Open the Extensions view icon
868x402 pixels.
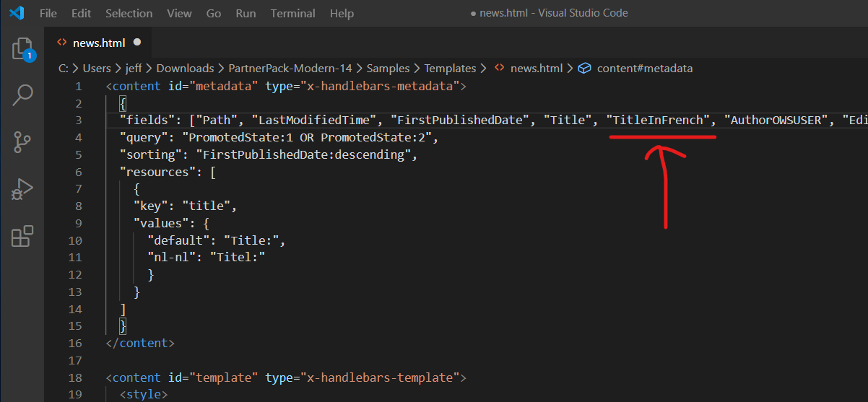[x=23, y=236]
